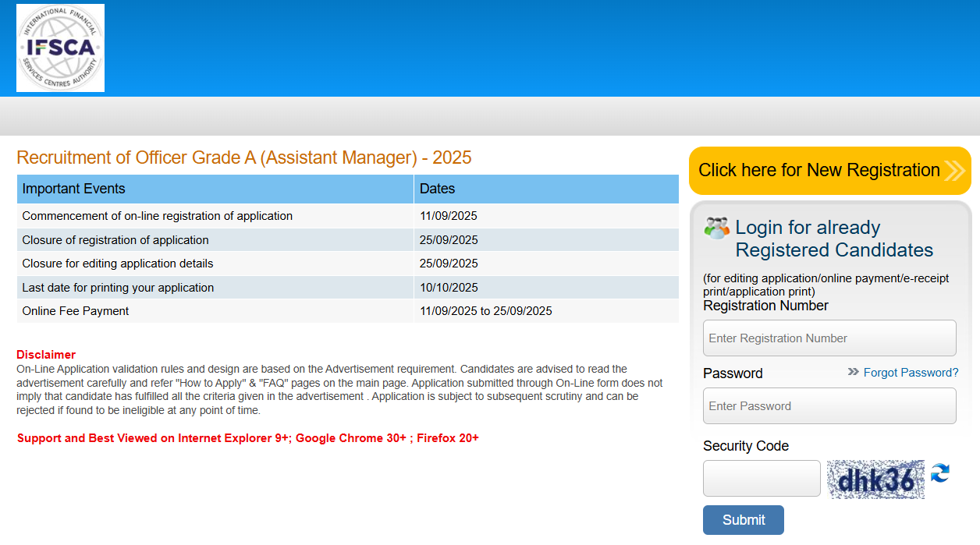This screenshot has width=980, height=545.
Task: Click the Dates column header
Action: point(546,189)
